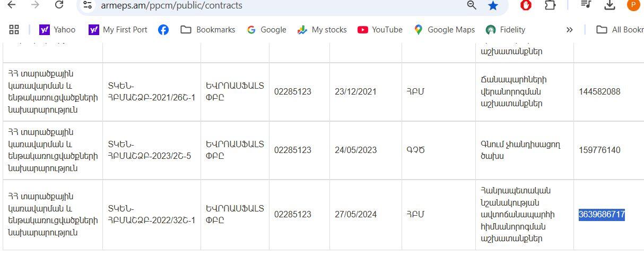Screen dimensions: 644x254
Task: Click the address bar URL field
Action: click(x=265, y=5)
